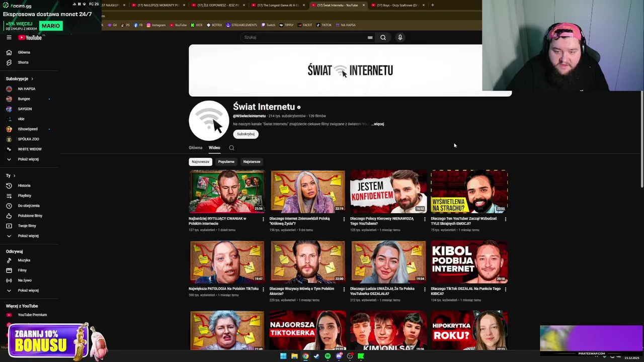This screenshot has width=644, height=362.
Task: Expand Pokaż więcej under subscriptions
Action: coord(29,159)
